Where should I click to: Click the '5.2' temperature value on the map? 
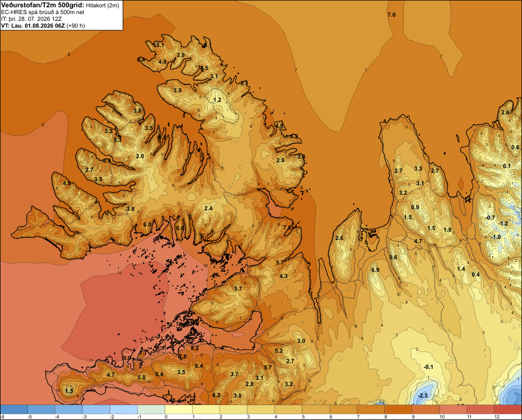coord(279,351)
